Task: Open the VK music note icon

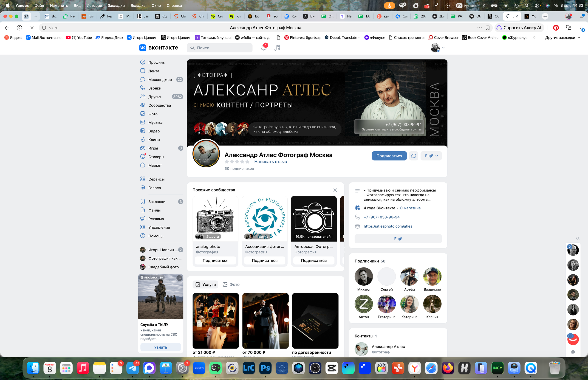Action: point(277,48)
